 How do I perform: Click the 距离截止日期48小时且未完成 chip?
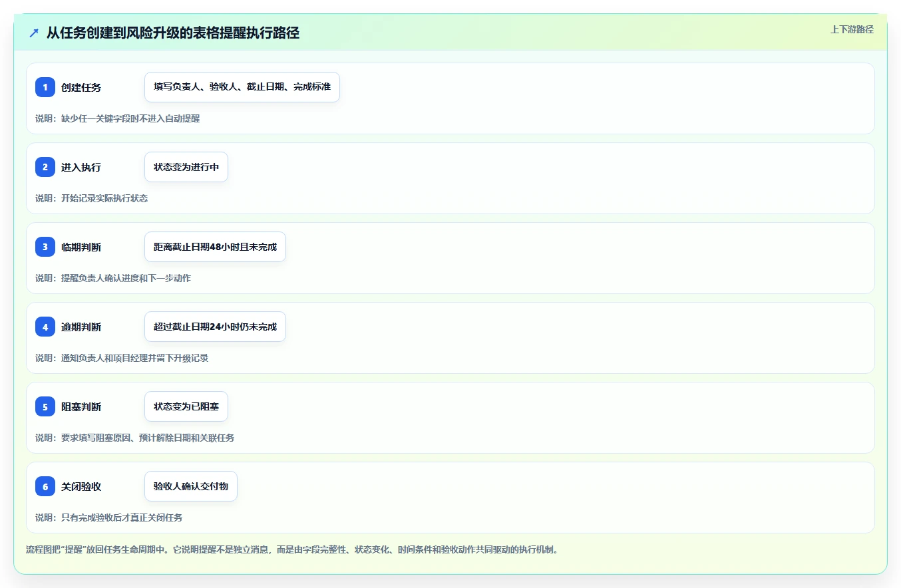pyautogui.click(x=215, y=247)
